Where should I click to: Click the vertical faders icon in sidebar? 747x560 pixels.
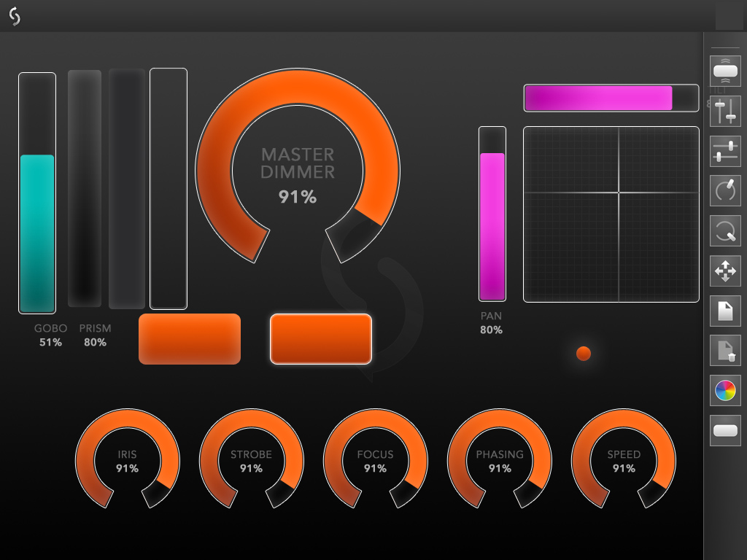(725, 112)
